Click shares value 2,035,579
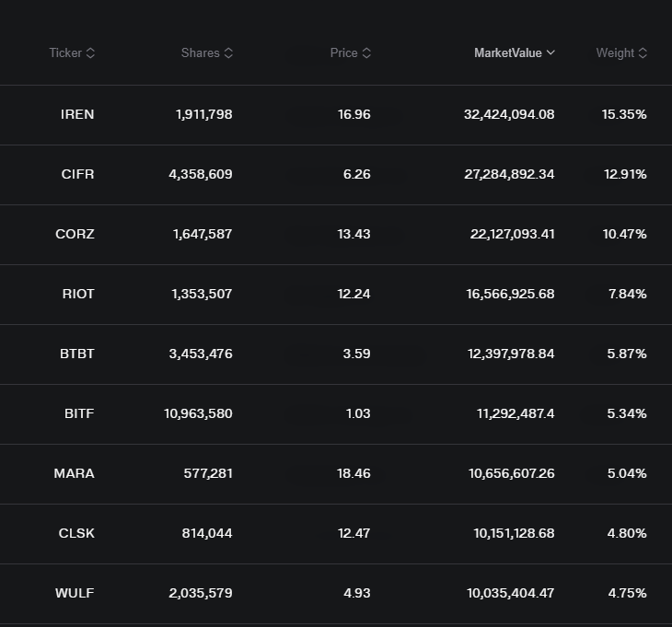The image size is (672, 627). pos(201,593)
